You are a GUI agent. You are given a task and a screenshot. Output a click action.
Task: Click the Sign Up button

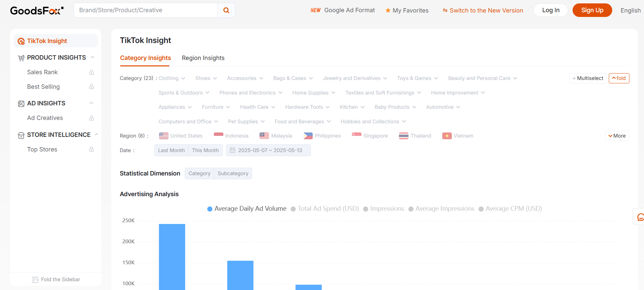point(592,10)
